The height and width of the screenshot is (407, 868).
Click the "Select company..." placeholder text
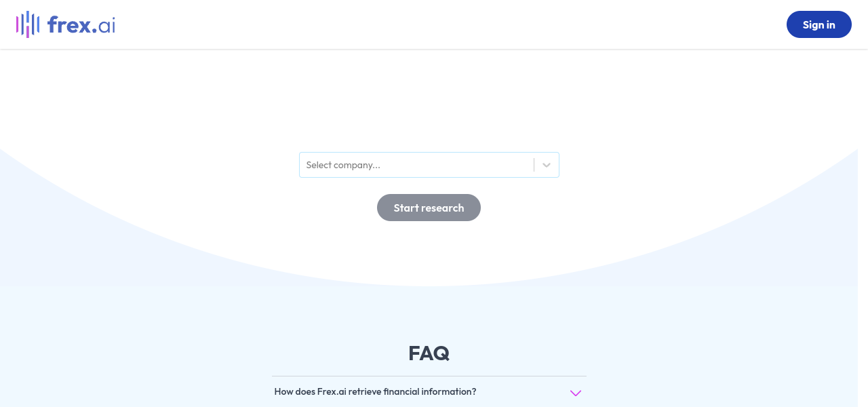tap(343, 165)
